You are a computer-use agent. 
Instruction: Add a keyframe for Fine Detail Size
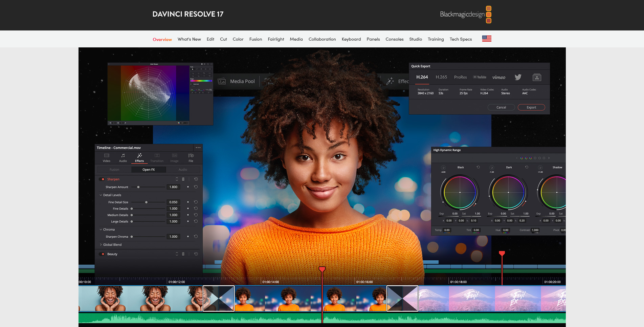click(x=188, y=202)
